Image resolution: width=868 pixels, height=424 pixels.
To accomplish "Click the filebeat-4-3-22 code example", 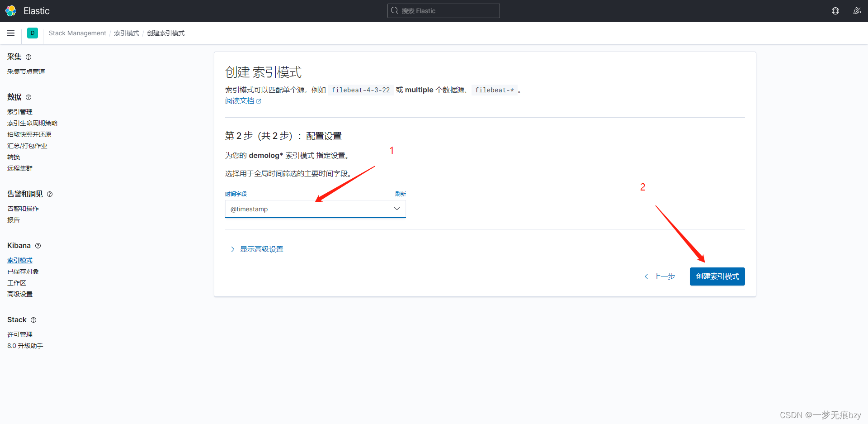I will pos(360,90).
